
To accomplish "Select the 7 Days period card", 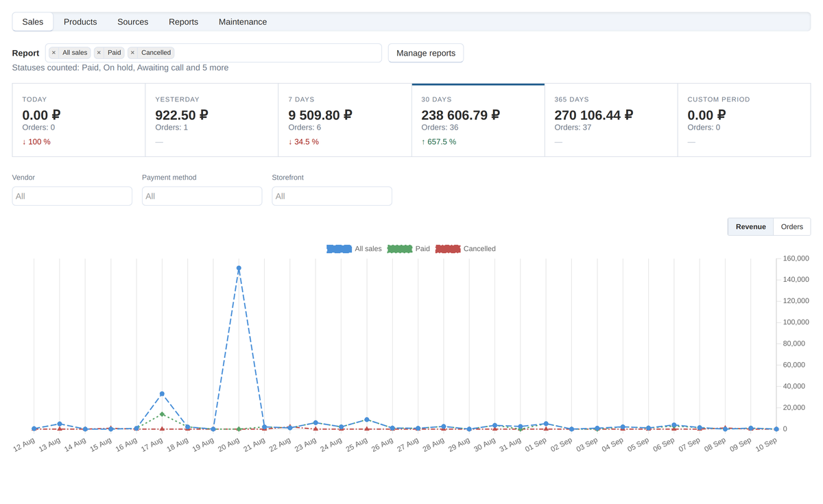I will click(345, 120).
